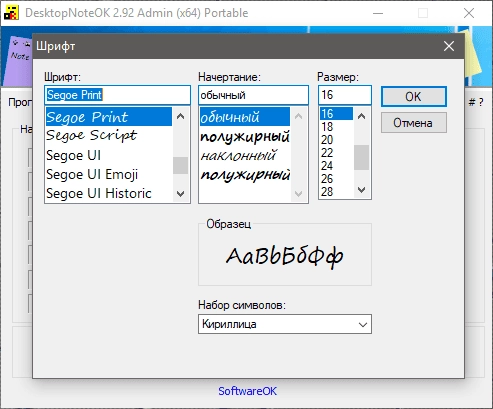Select Segoe UI font
Image resolution: width=493 pixels, height=409 pixels.
[109, 155]
